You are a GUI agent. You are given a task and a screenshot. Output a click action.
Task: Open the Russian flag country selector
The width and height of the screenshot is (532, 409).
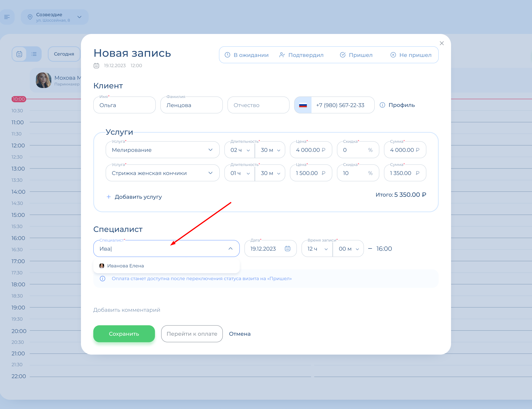(x=303, y=105)
